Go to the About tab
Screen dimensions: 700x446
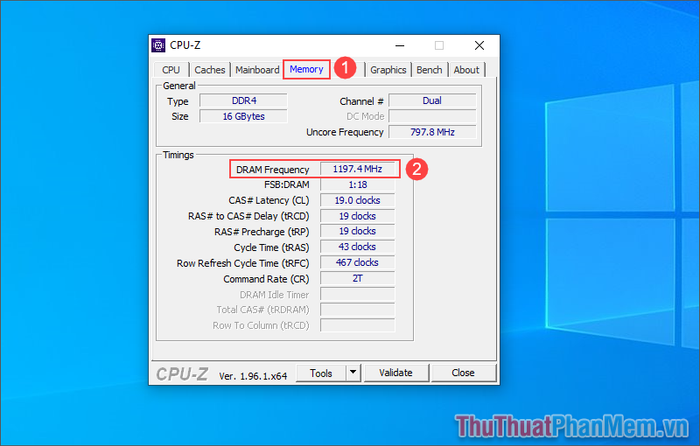(x=466, y=70)
